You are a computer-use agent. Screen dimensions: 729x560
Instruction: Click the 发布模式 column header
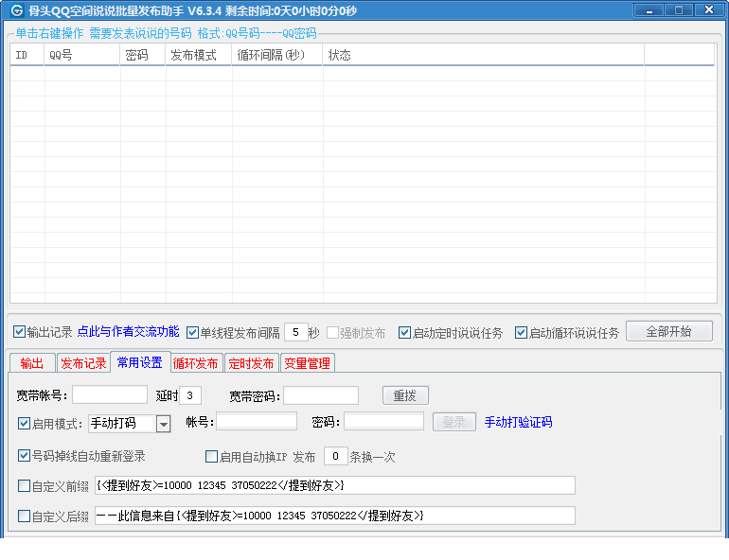(x=199, y=55)
